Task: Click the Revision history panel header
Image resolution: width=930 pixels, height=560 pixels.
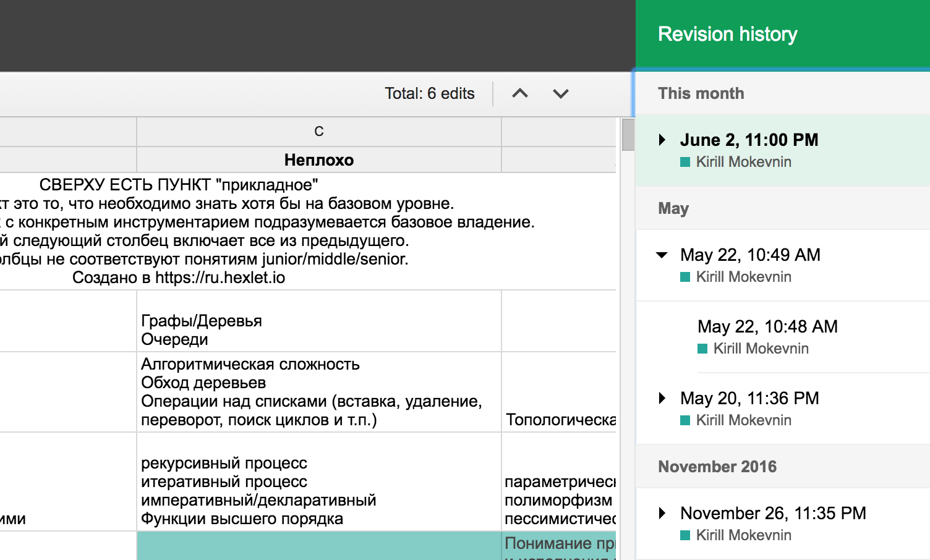Action: coord(727,34)
